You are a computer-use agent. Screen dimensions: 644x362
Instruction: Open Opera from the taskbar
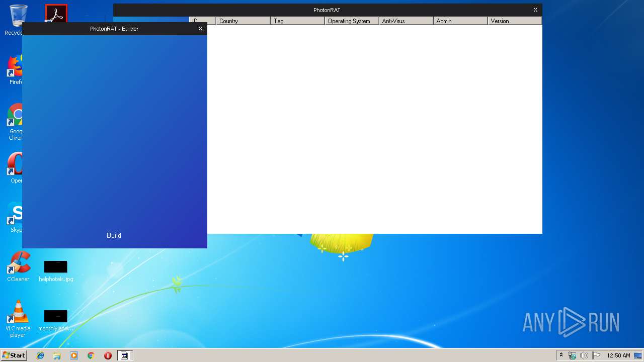(108, 355)
